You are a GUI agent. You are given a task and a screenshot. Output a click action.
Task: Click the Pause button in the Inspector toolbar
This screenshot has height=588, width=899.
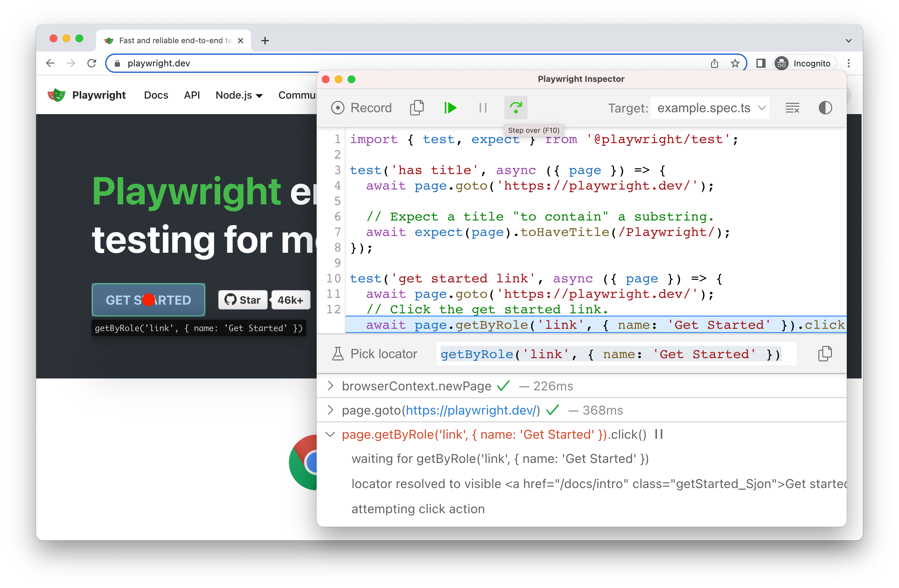[x=483, y=108]
